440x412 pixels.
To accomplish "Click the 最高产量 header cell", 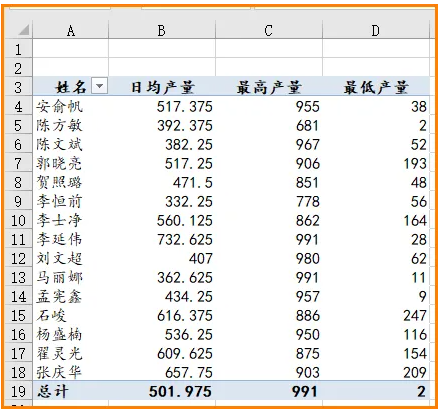I will [x=269, y=87].
